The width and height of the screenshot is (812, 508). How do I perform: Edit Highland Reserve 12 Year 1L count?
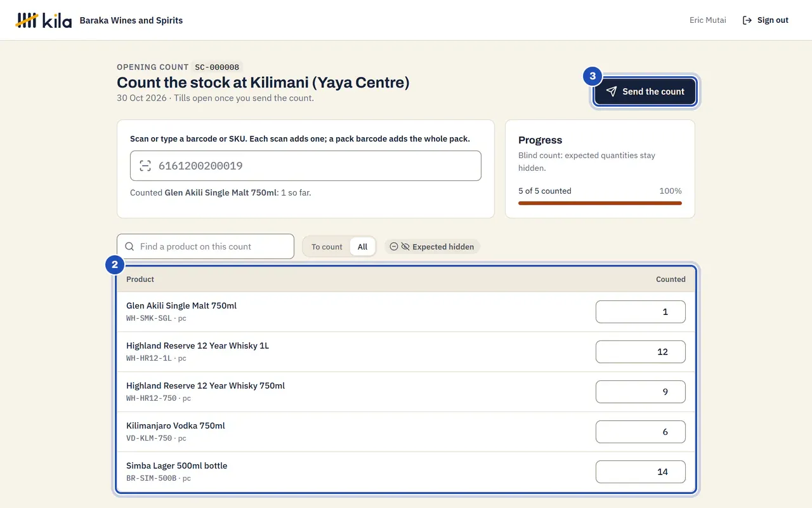[641, 352]
